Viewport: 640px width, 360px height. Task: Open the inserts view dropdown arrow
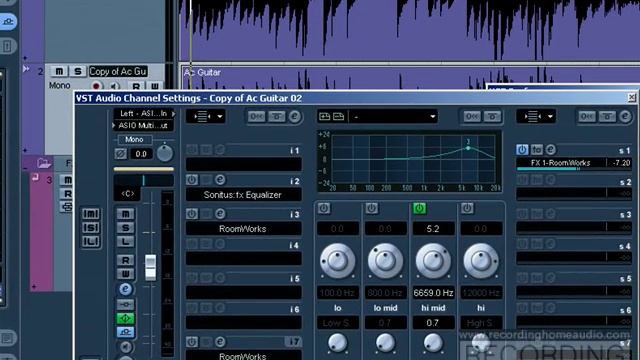220,117
